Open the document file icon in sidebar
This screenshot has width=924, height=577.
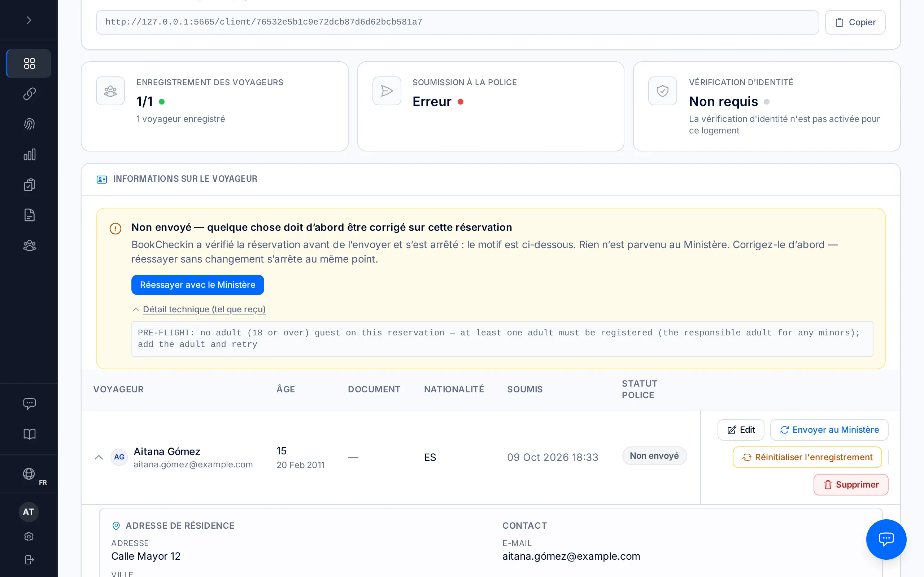pos(29,215)
